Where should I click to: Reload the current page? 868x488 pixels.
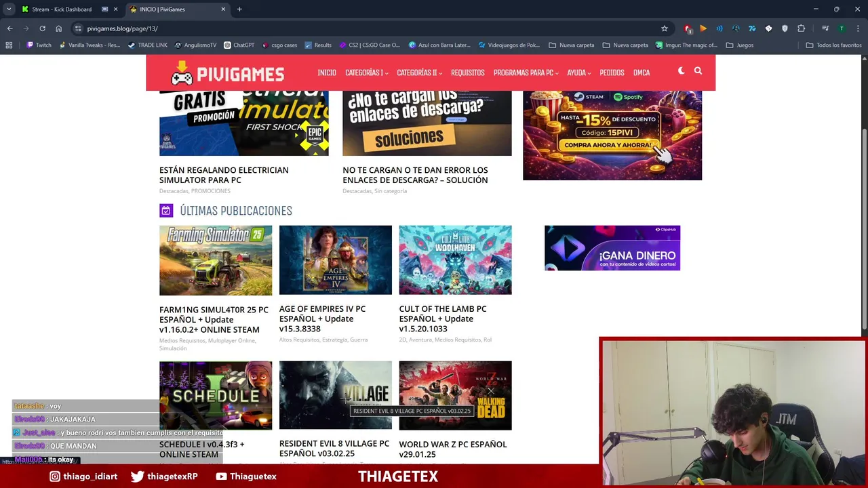pos(42,28)
